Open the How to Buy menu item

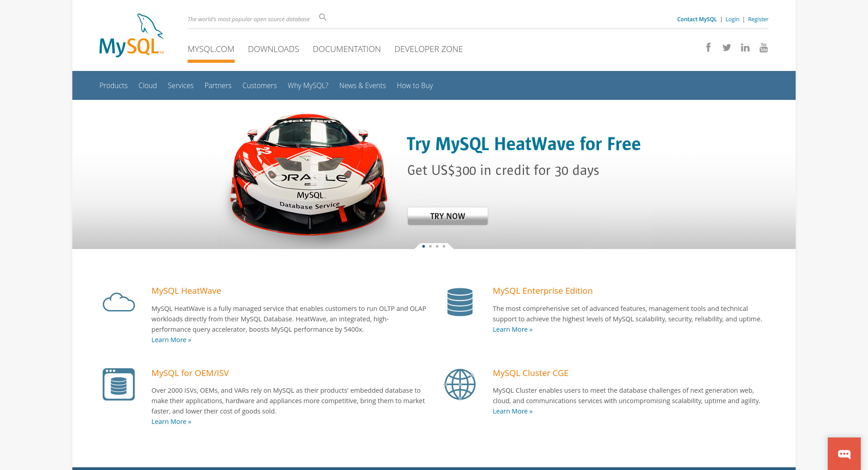coord(415,85)
